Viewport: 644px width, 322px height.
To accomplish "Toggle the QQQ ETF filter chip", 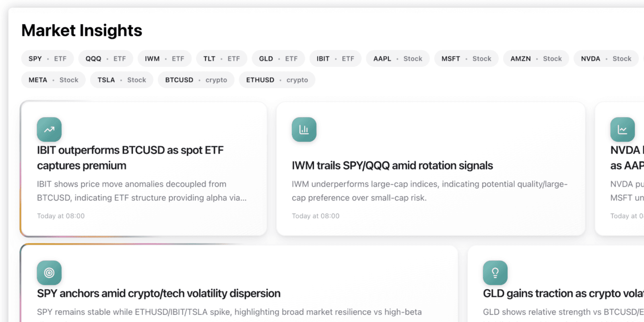I will (x=105, y=58).
